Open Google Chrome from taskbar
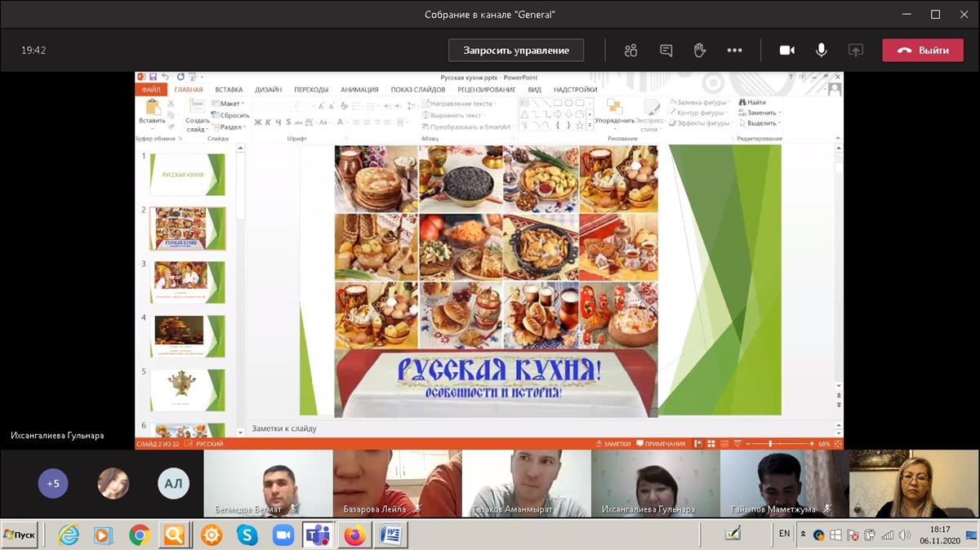This screenshot has width=980, height=550. click(139, 534)
